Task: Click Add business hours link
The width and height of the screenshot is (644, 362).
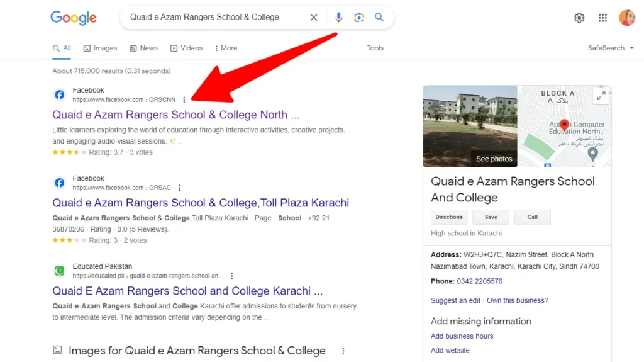Action: pyautogui.click(x=462, y=336)
